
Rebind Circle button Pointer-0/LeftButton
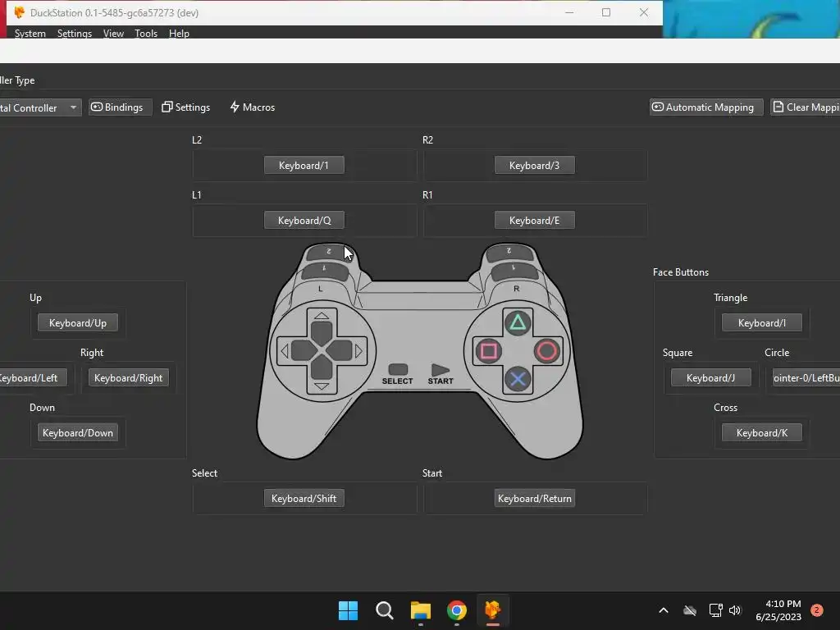(806, 377)
